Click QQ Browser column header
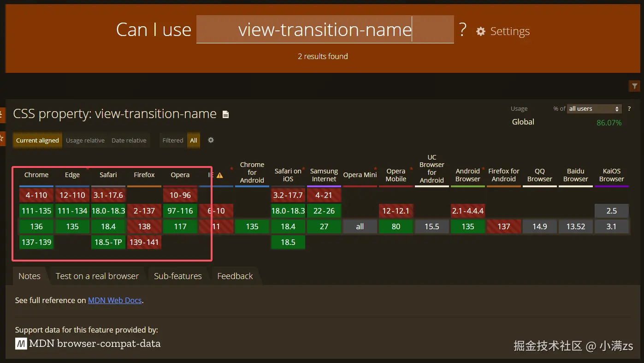 pyautogui.click(x=540, y=175)
